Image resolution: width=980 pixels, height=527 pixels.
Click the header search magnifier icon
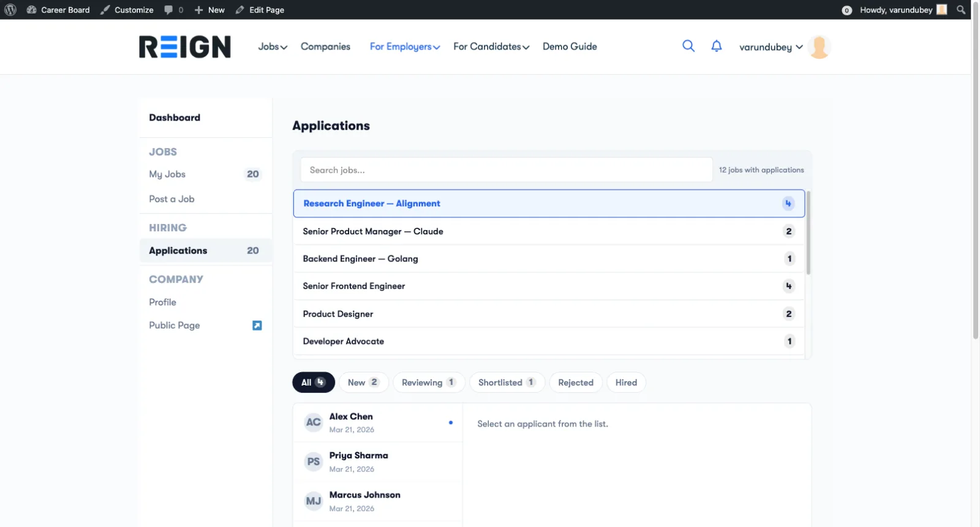[688, 46]
